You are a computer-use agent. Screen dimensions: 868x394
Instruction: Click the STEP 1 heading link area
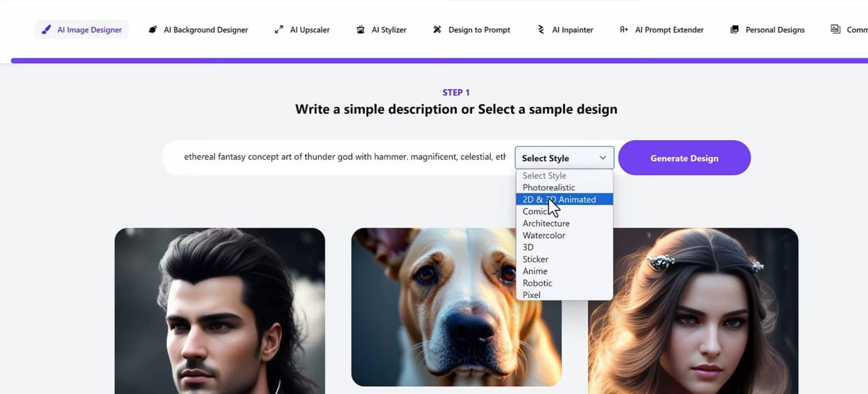[456, 92]
